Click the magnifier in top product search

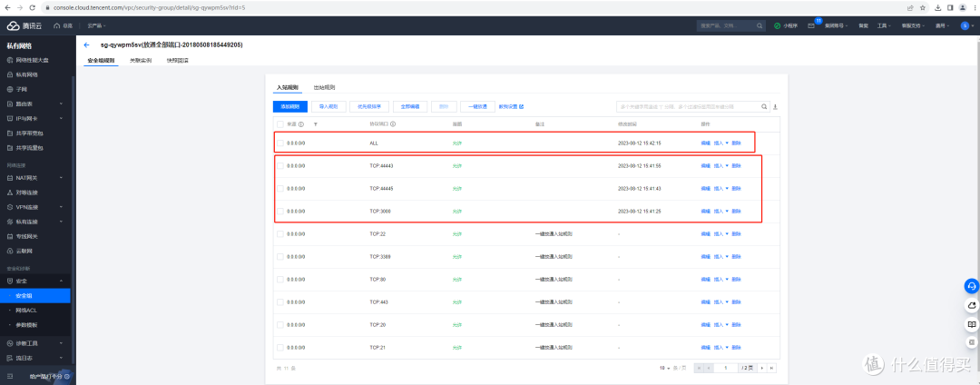point(759,25)
